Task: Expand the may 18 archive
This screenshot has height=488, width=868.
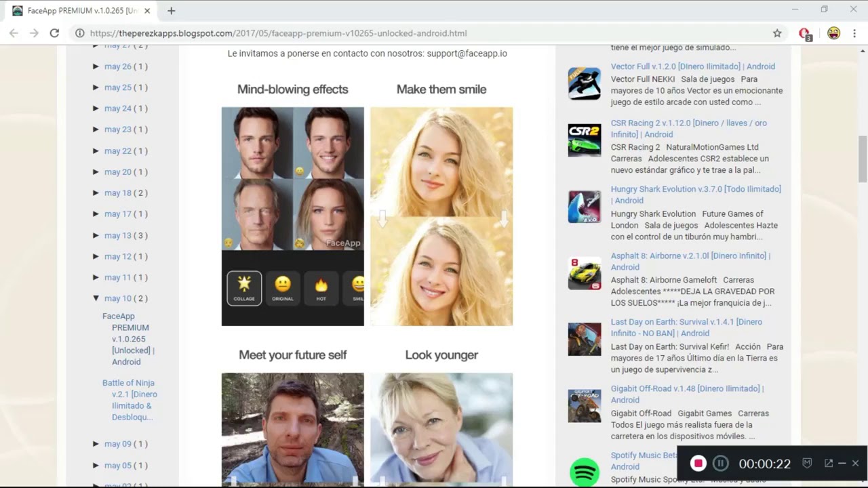Action: tap(96, 192)
